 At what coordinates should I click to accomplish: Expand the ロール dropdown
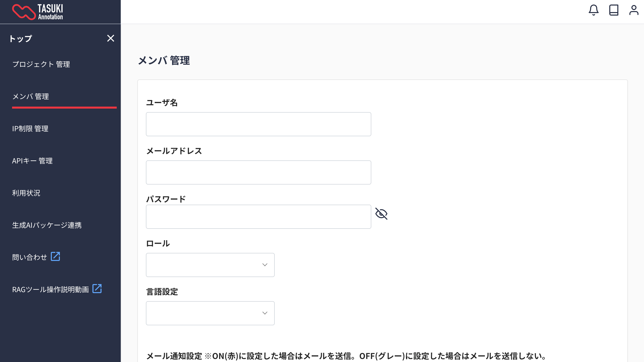tap(210, 265)
